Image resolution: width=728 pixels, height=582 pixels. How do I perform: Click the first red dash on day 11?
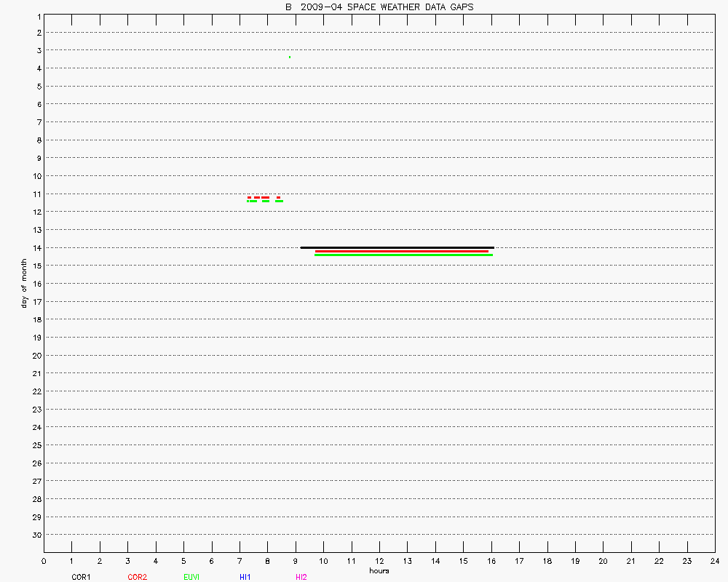(250, 197)
